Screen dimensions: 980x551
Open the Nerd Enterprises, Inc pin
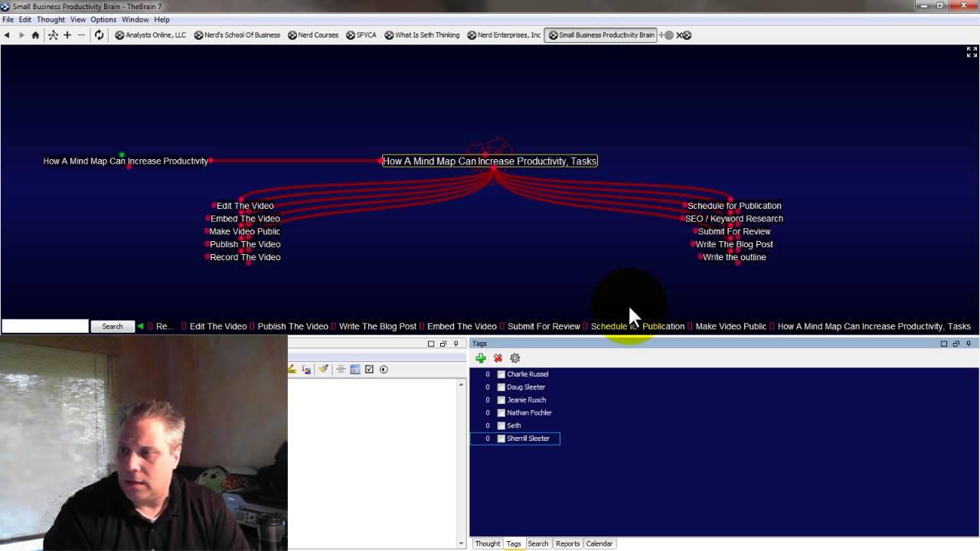coord(505,35)
